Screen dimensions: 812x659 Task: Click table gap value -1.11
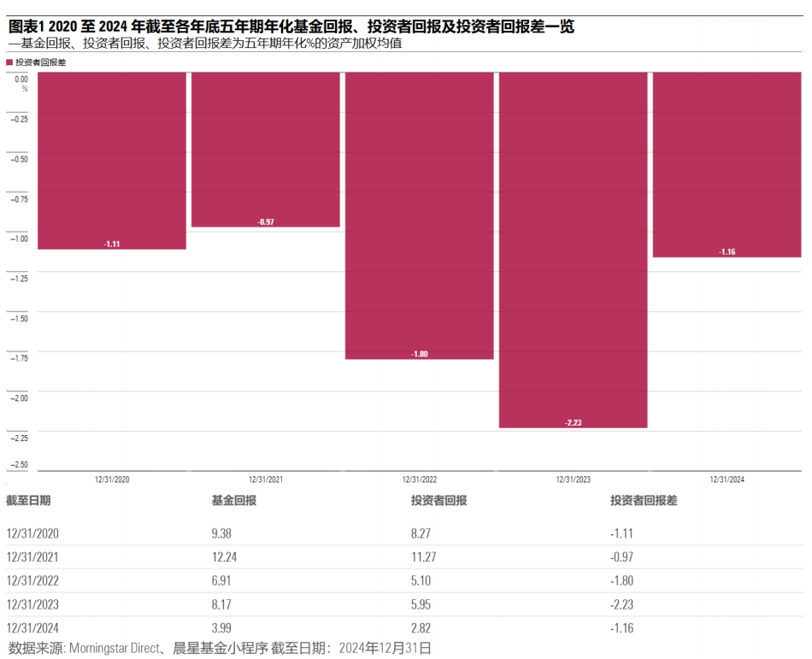pyautogui.click(x=621, y=533)
